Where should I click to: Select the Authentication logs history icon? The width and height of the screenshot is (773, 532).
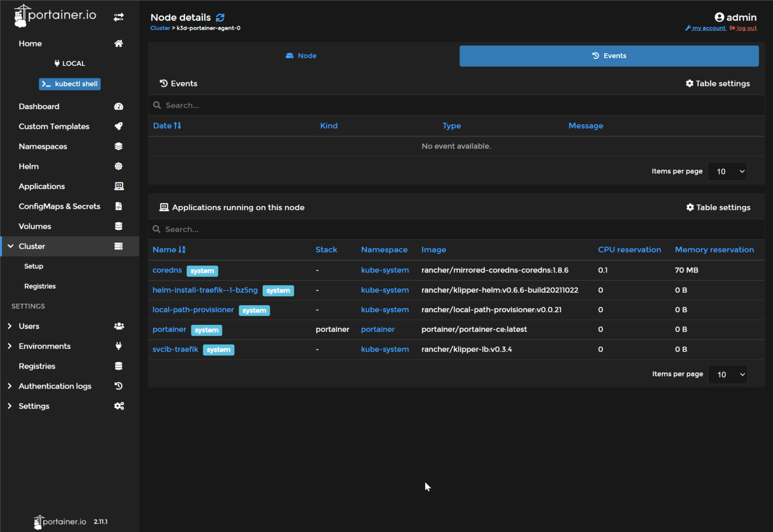[x=119, y=386]
